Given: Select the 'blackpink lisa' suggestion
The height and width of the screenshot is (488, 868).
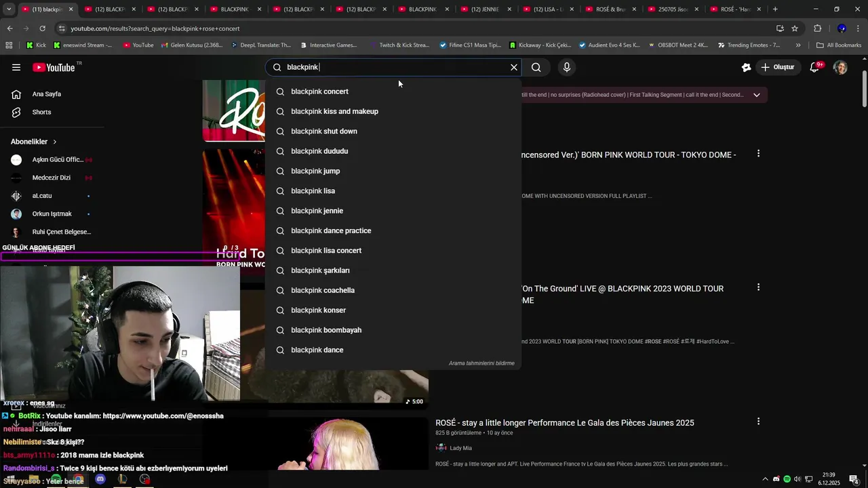Looking at the screenshot, I should click(393, 191).
